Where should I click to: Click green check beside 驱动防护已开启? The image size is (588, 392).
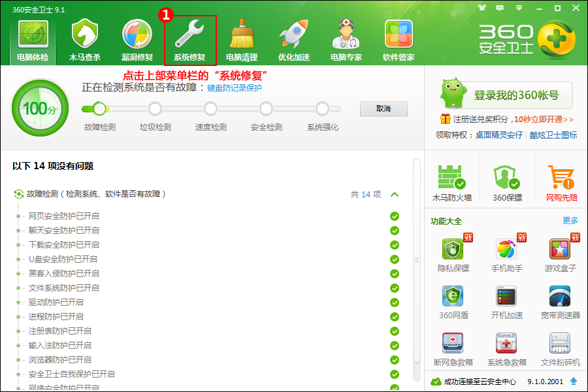[x=395, y=302]
